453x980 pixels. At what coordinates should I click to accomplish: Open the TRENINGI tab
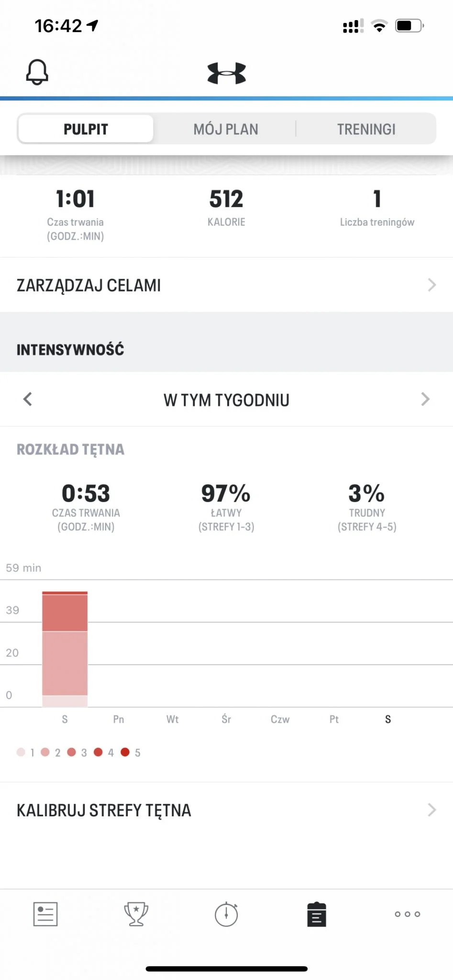(x=366, y=129)
